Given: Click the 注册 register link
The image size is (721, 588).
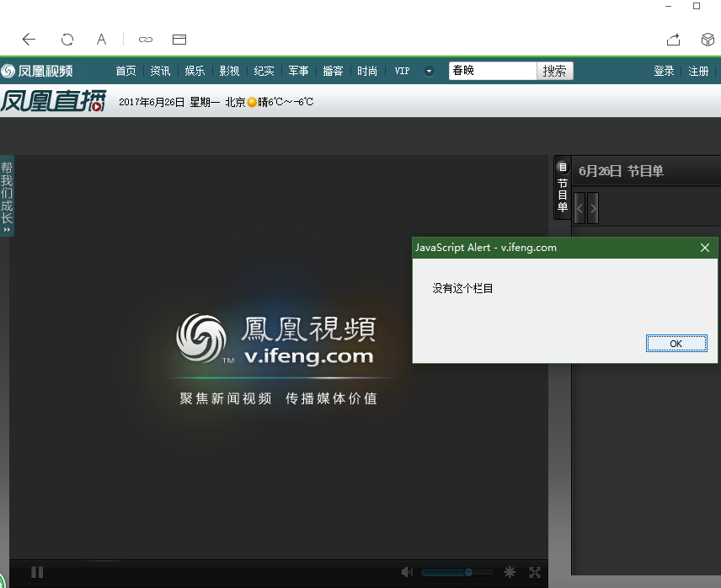Looking at the screenshot, I should pos(698,71).
